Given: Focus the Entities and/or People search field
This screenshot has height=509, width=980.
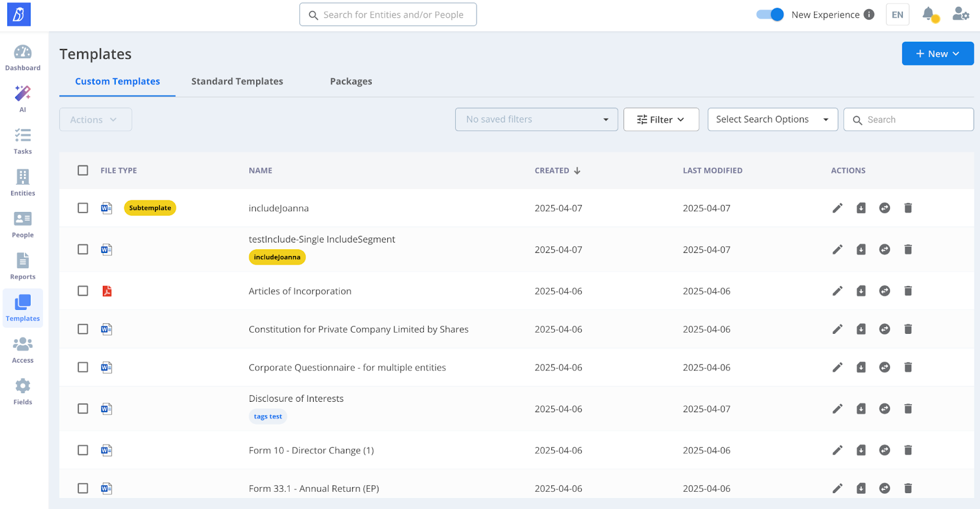Looking at the screenshot, I should coord(388,15).
